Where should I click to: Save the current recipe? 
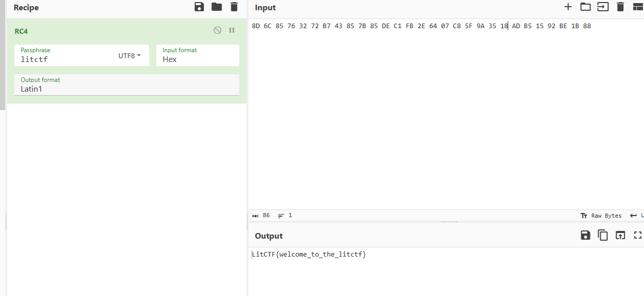(x=199, y=7)
